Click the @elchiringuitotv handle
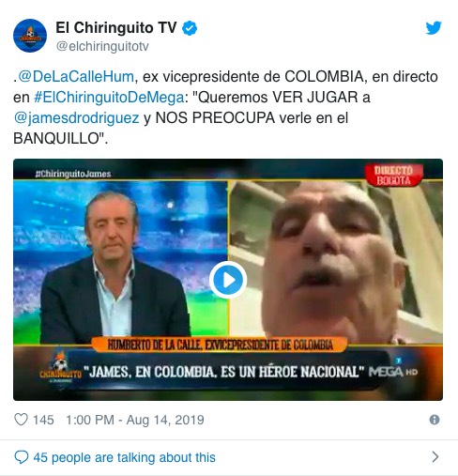458x476 pixels. 102,46
